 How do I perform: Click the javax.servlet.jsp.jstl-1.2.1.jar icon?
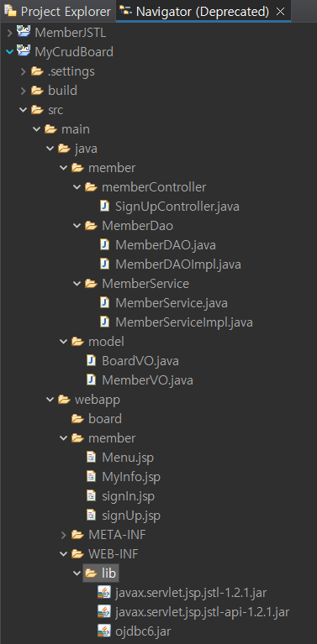click(x=104, y=593)
